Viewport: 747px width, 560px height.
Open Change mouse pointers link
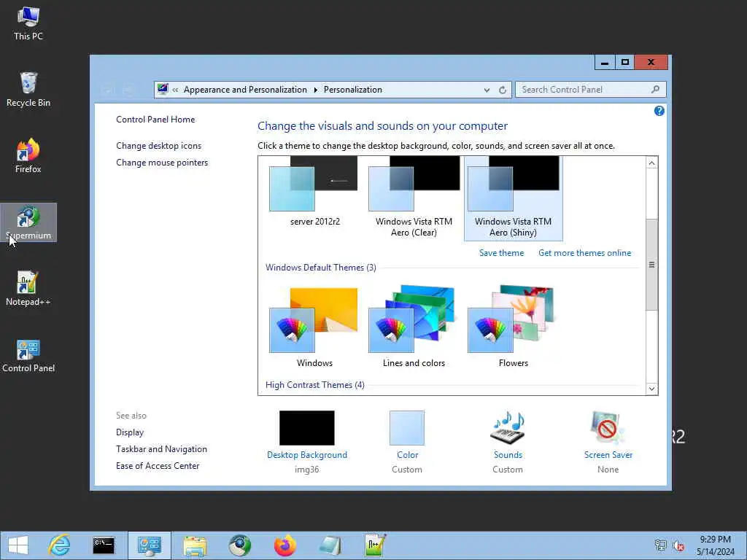click(162, 163)
